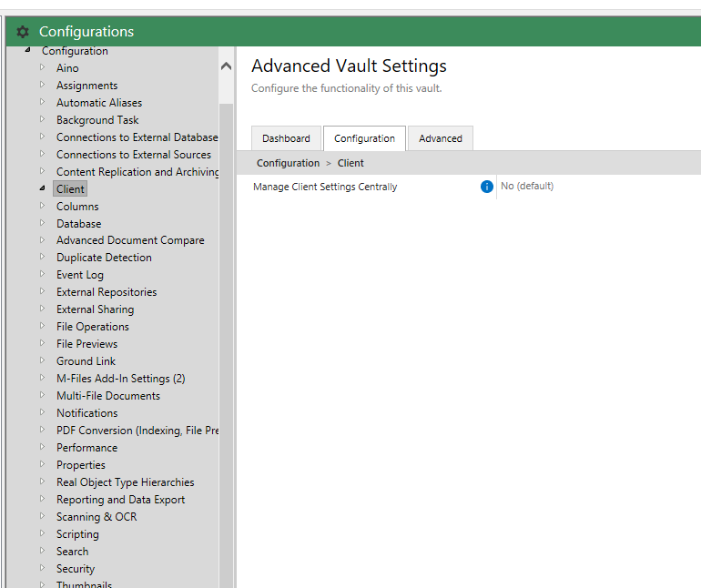Select the Security tree item
Screen dimensions: 701x588
tap(76, 569)
